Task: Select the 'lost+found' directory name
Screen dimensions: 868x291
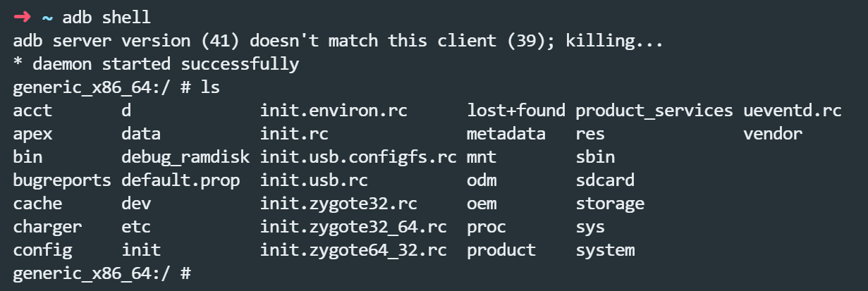Action: tap(515, 111)
